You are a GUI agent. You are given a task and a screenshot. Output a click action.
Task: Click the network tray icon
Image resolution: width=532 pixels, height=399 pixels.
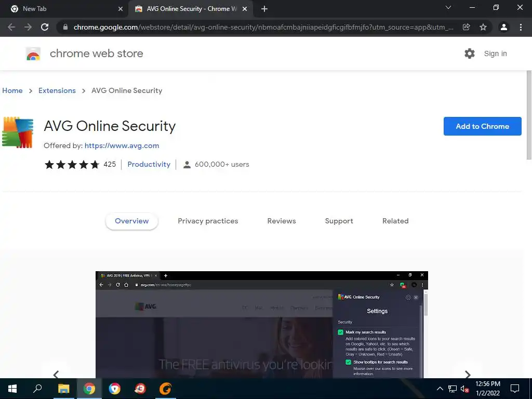click(453, 389)
